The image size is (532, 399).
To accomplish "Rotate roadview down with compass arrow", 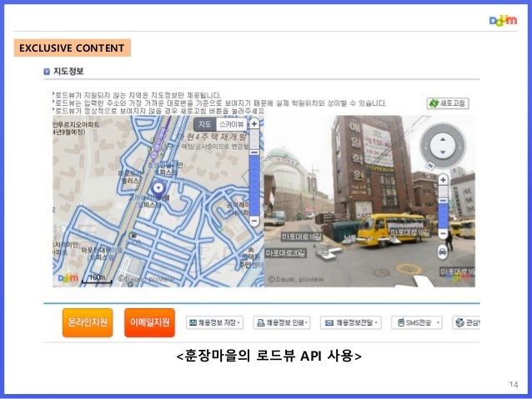I will [x=443, y=152].
